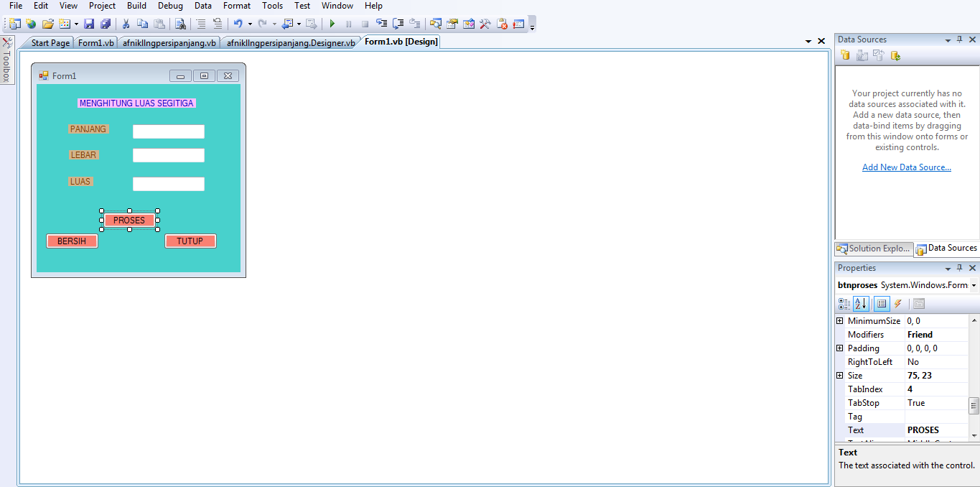Select the Save All icon
Screen dimensions: 980x487
[106, 23]
